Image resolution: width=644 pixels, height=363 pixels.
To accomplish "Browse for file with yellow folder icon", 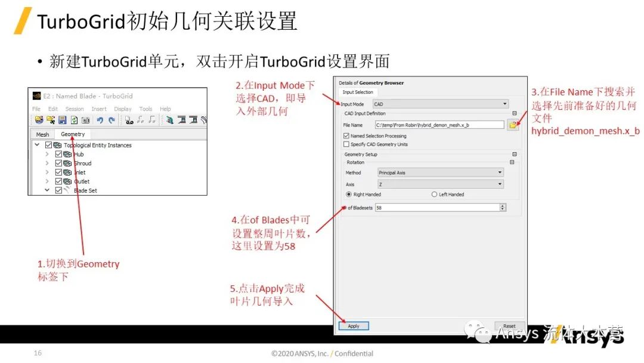I will tap(513, 125).
